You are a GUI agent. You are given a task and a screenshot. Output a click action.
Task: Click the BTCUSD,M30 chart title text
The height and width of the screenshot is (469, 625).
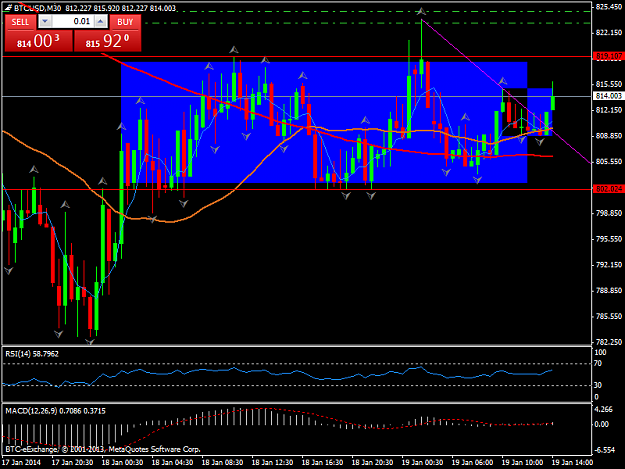coord(38,8)
